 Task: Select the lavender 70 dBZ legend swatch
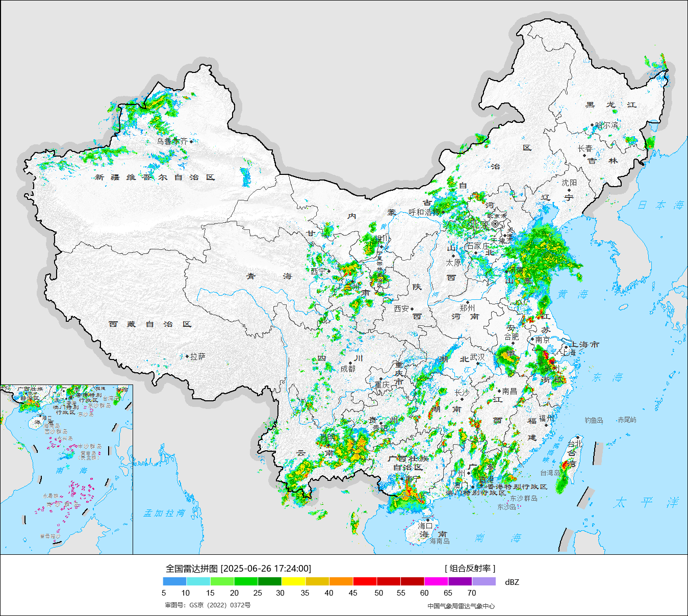point(483,581)
